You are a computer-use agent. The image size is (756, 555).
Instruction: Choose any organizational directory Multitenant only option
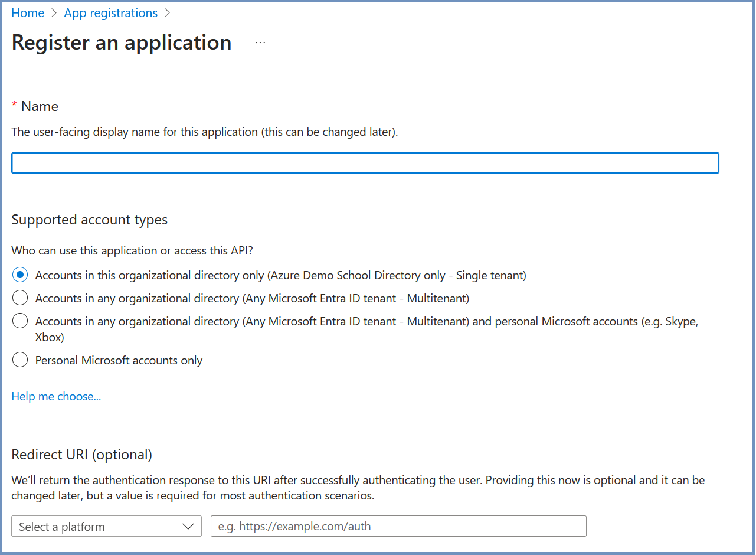pyautogui.click(x=20, y=298)
